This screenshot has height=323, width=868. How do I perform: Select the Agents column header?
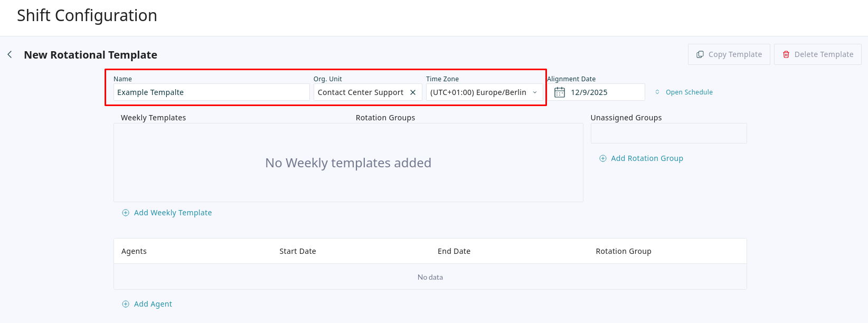tap(134, 251)
